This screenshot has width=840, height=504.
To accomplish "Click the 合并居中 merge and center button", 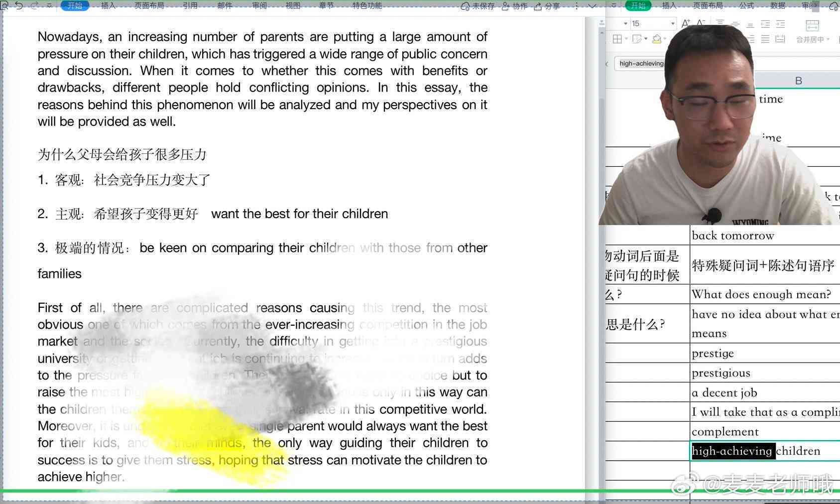I will pos(810,39).
